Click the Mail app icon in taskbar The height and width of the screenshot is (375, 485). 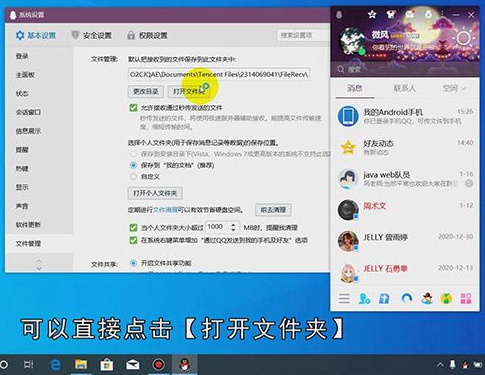click(132, 365)
